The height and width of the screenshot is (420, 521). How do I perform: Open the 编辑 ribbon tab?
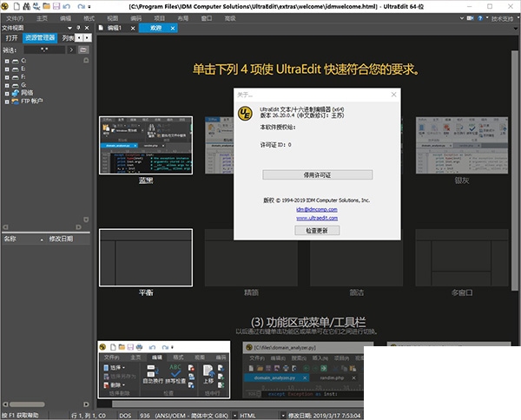click(65, 18)
